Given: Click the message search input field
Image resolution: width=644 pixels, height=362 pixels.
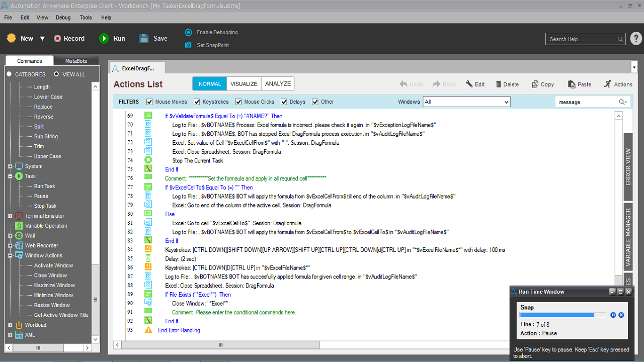Looking at the screenshot, I should pos(587,102).
